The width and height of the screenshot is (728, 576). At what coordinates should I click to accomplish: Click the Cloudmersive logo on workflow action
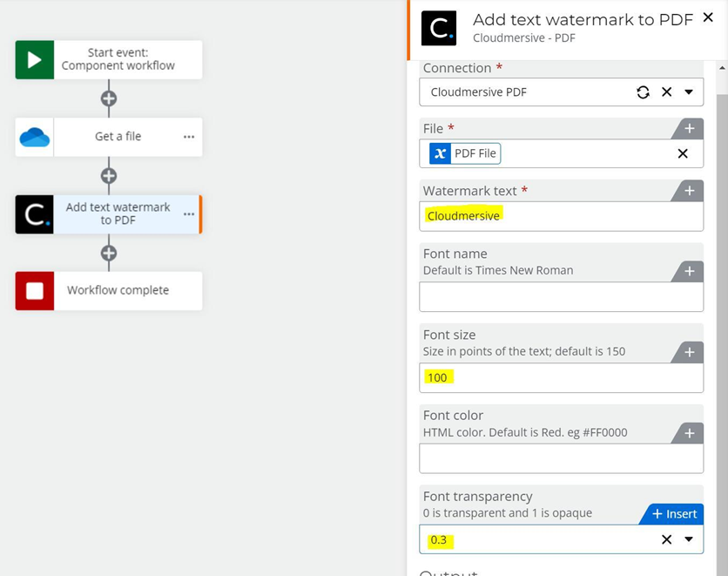tap(34, 214)
